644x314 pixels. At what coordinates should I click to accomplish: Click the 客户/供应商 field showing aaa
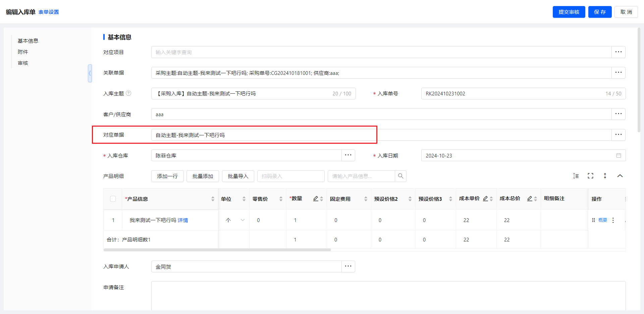coord(381,114)
